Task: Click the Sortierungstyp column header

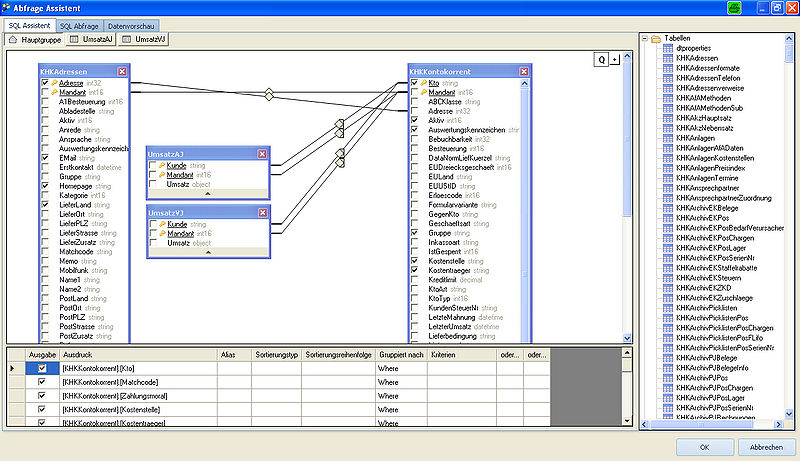Action: point(277,354)
